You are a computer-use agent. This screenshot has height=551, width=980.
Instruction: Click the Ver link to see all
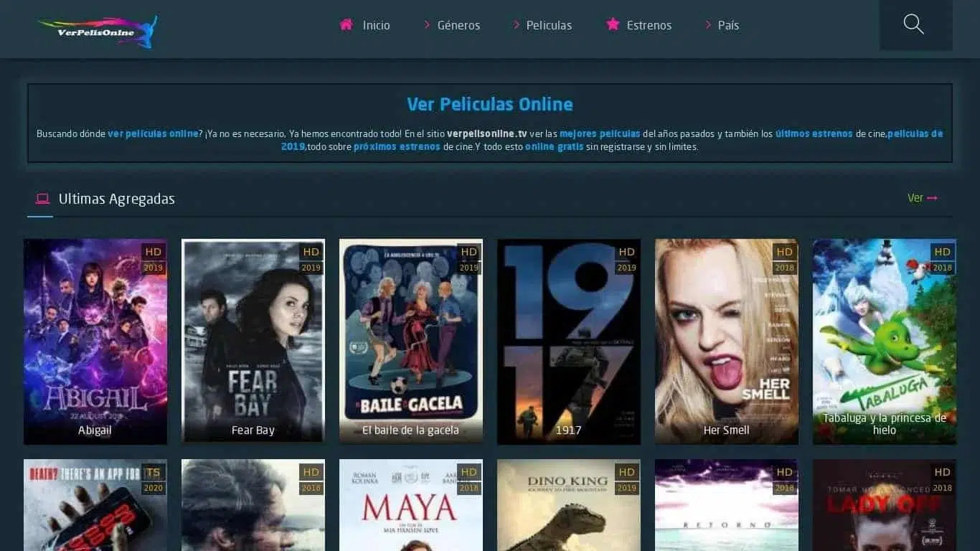pos(915,198)
